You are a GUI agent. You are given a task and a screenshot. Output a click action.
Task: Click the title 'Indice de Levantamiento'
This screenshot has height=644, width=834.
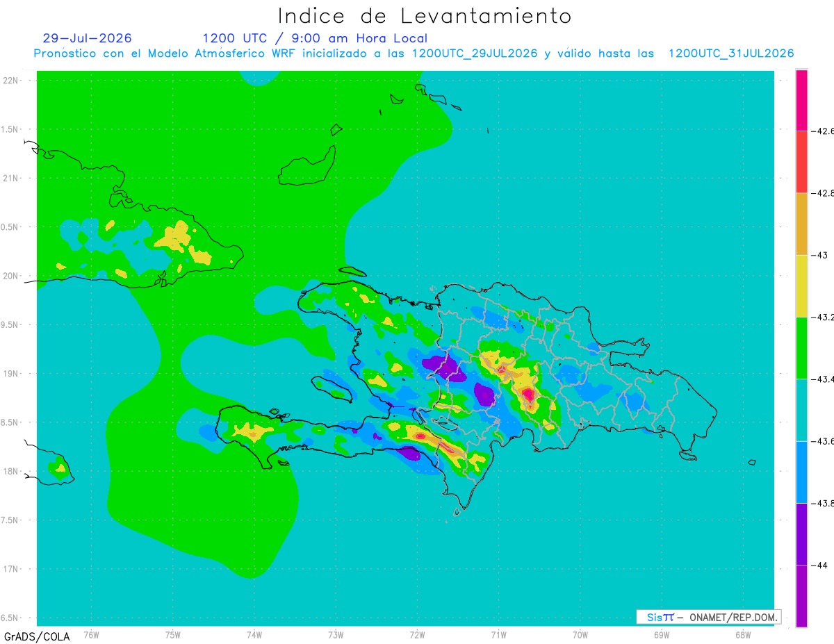click(425, 16)
